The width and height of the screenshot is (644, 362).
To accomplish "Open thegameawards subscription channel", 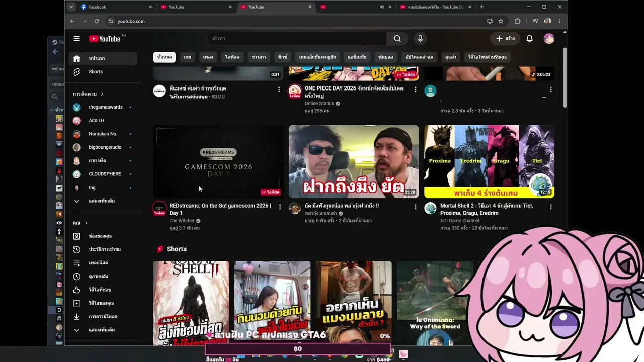I will (103, 107).
